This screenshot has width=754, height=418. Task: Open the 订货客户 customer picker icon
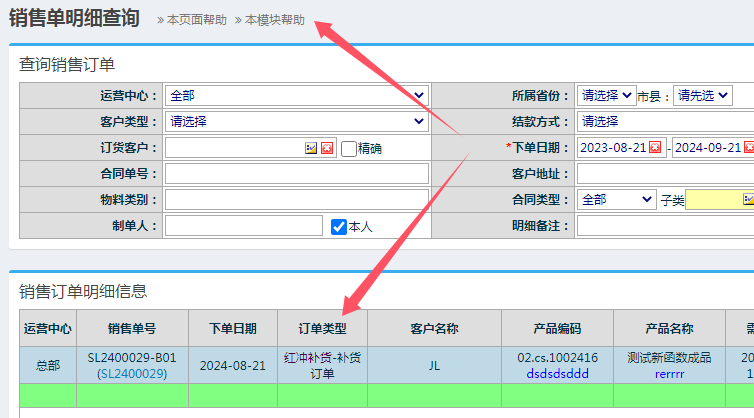(311, 148)
